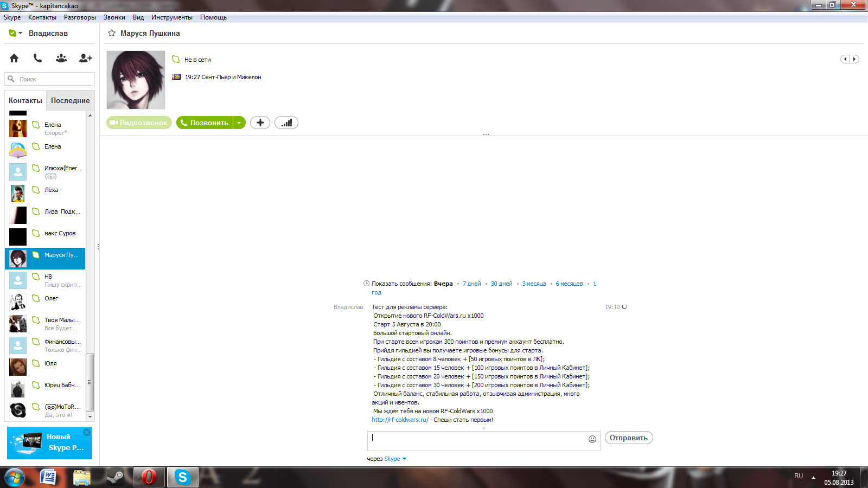Select contact Твоя Малы...
This screenshot has height=488, width=868.
coord(45,324)
